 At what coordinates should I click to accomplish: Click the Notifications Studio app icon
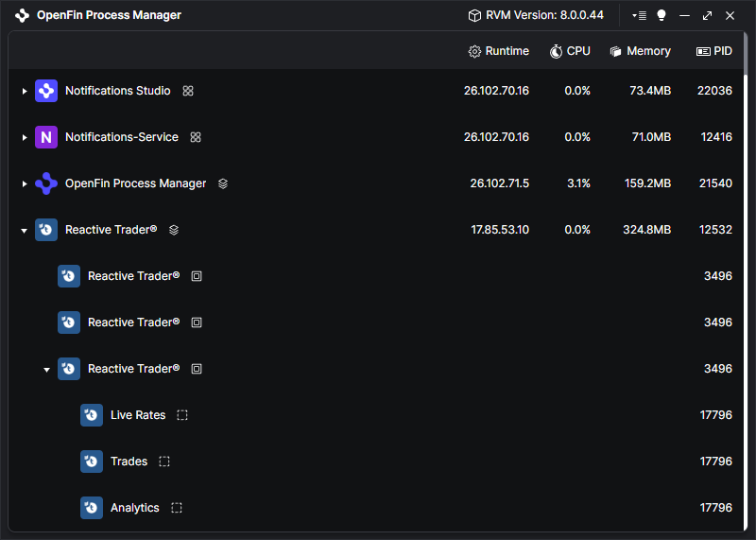46,91
